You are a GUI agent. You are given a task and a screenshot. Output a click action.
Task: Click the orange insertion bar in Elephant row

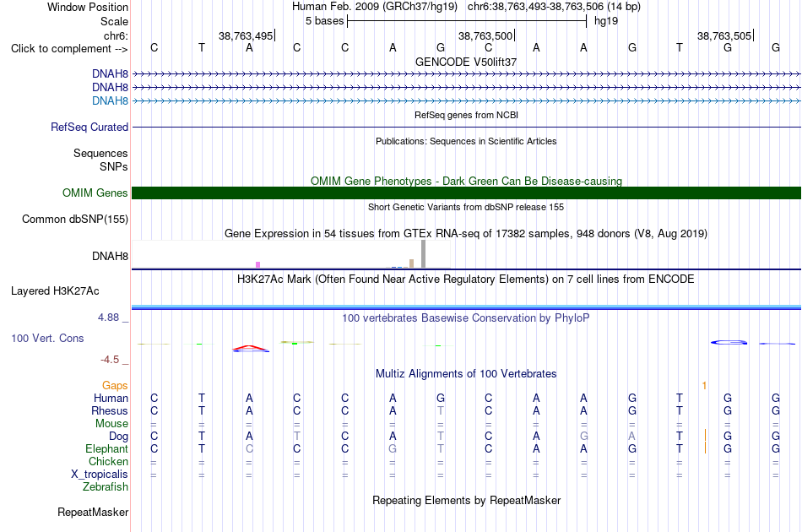coord(705,448)
